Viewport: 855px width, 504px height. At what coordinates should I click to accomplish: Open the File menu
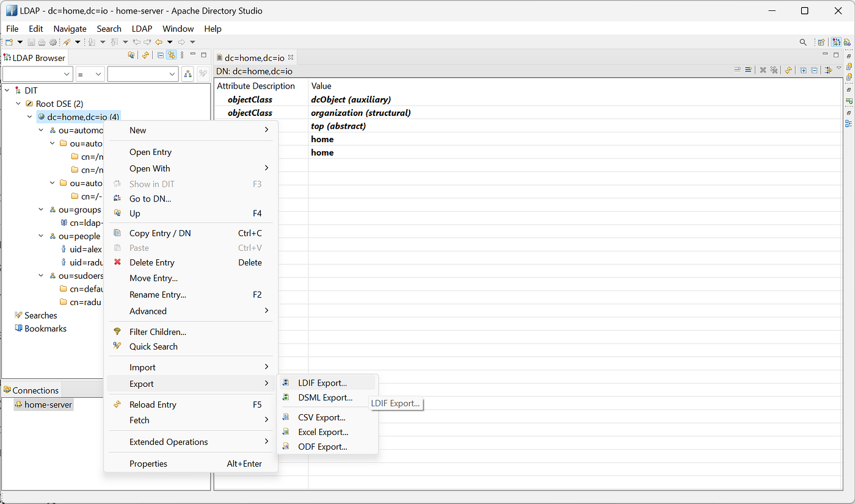pyautogui.click(x=12, y=29)
